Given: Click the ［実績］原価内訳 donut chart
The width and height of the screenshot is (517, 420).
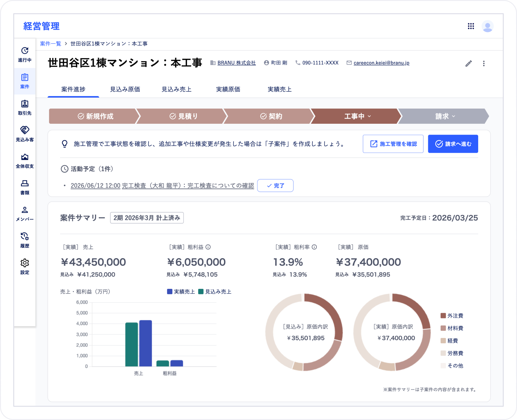Looking at the screenshot, I should [x=392, y=332].
